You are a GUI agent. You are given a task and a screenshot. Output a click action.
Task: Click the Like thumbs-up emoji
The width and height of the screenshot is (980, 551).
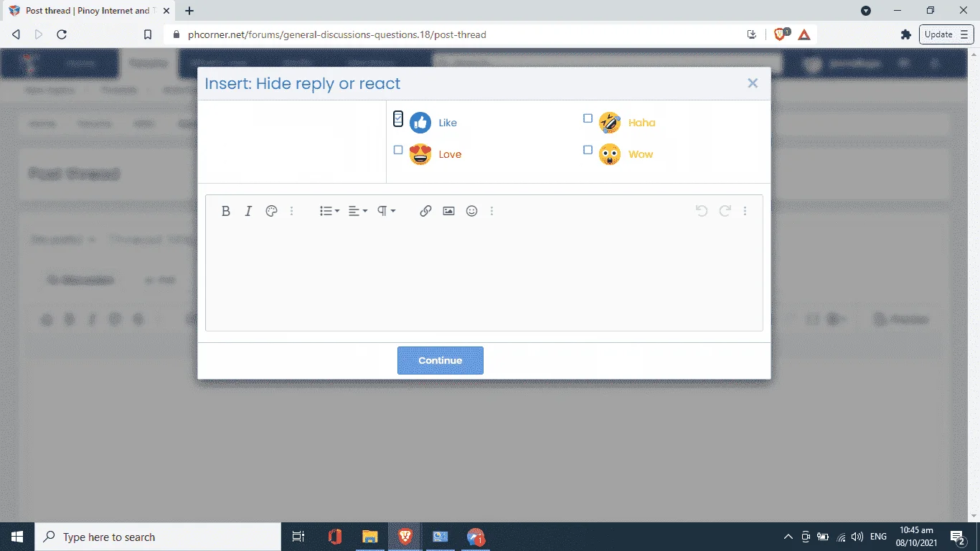tap(420, 123)
